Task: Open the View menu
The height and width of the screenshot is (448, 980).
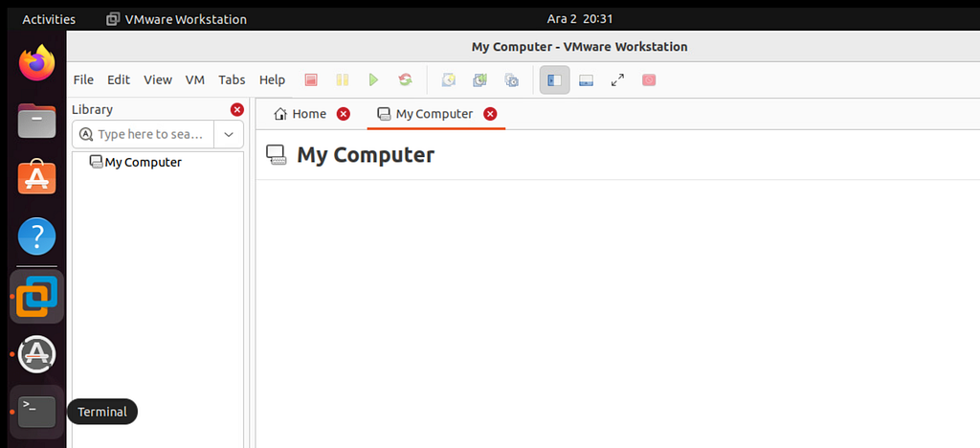Action: 158,80
